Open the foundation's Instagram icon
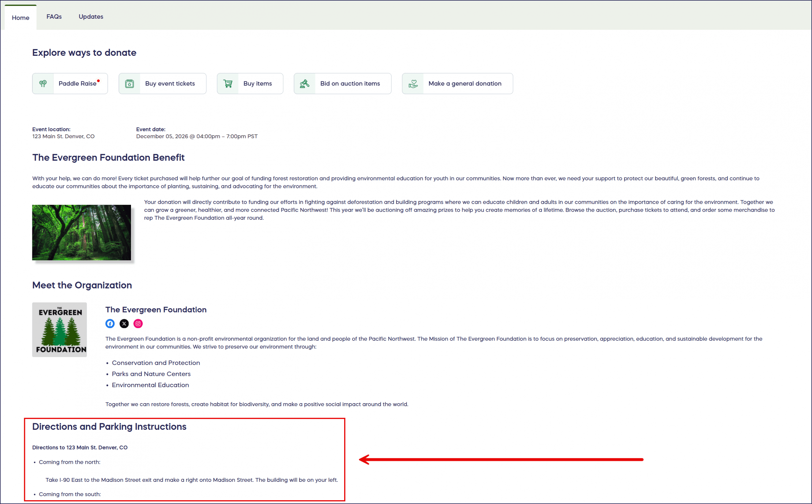 (138, 323)
